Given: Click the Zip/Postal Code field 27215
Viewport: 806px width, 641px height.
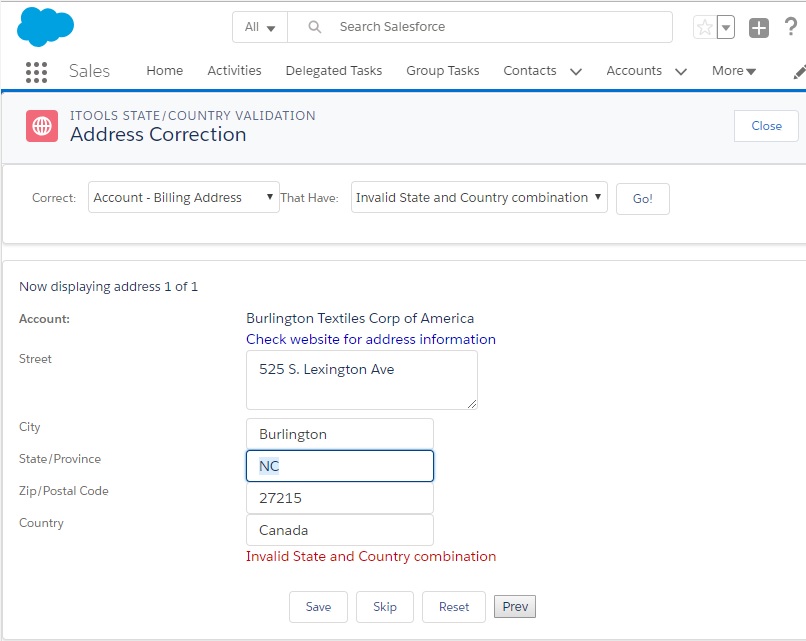Looking at the screenshot, I should tap(340, 498).
